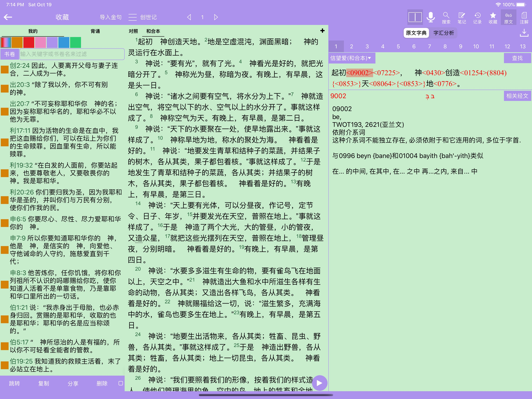
Task: Click the 查找 button
Action: pos(517,58)
